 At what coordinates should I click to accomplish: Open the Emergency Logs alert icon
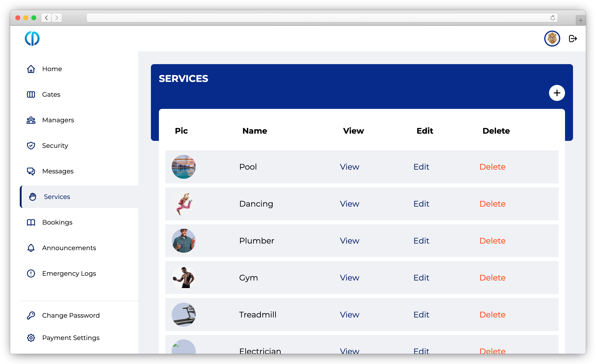31,273
